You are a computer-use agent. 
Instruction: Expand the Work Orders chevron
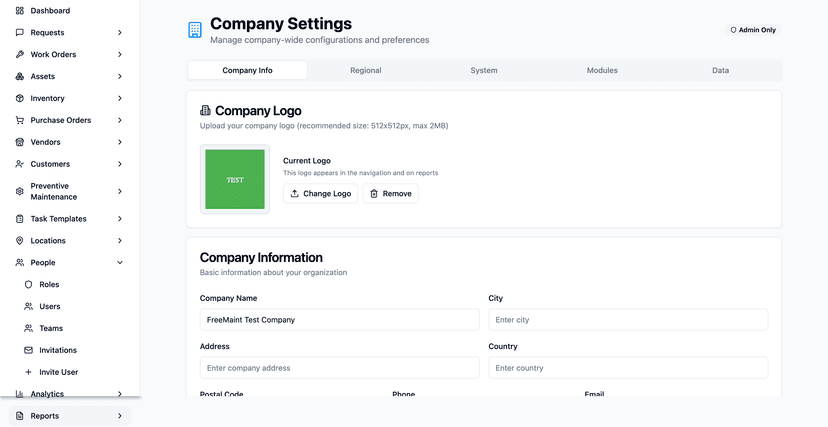[x=120, y=54]
